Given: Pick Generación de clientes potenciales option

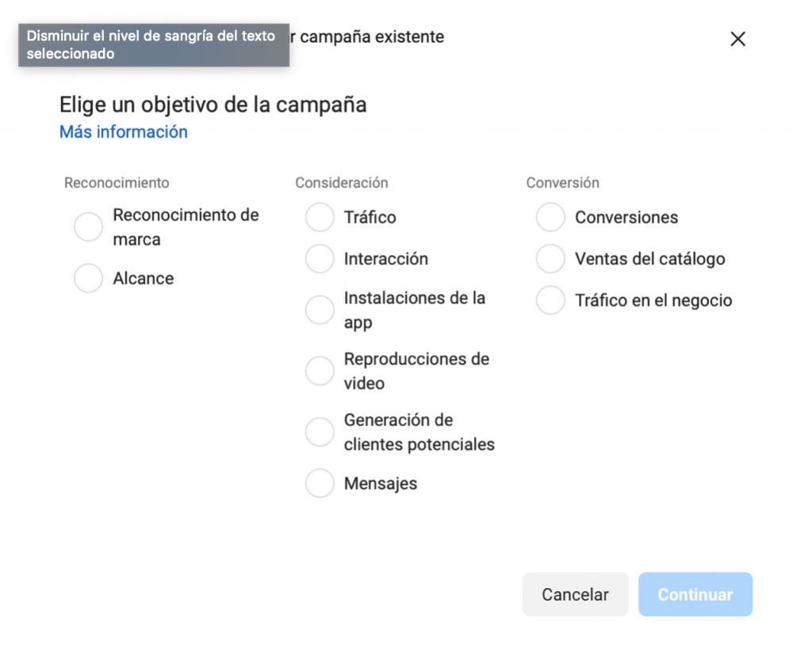Looking at the screenshot, I should coord(320,432).
